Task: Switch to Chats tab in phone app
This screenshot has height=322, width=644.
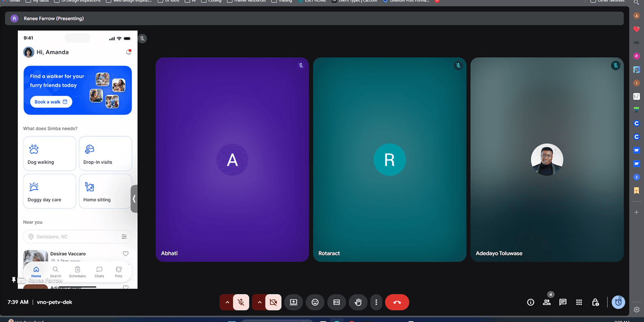Action: 99,272
